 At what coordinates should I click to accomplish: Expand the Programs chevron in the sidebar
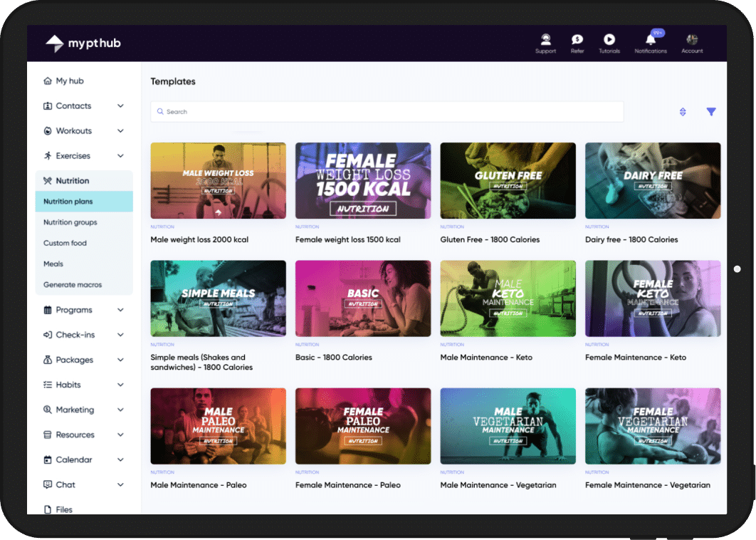[120, 310]
